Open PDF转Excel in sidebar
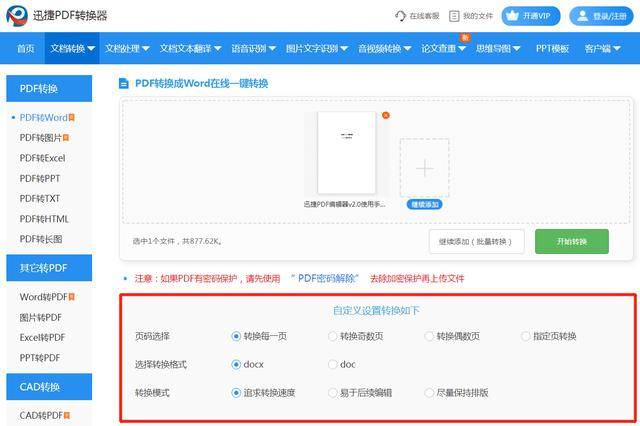This screenshot has height=426, width=640. pyautogui.click(x=42, y=158)
